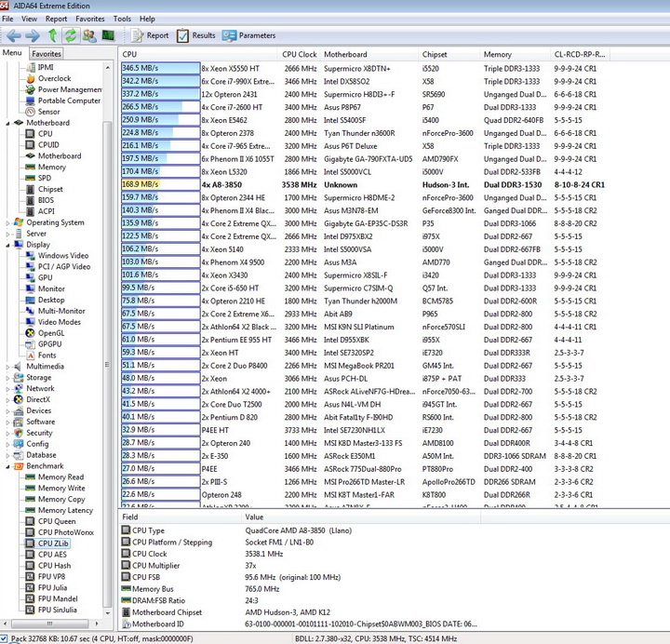
Task: Expand the Operating System tree node
Action: [7, 223]
